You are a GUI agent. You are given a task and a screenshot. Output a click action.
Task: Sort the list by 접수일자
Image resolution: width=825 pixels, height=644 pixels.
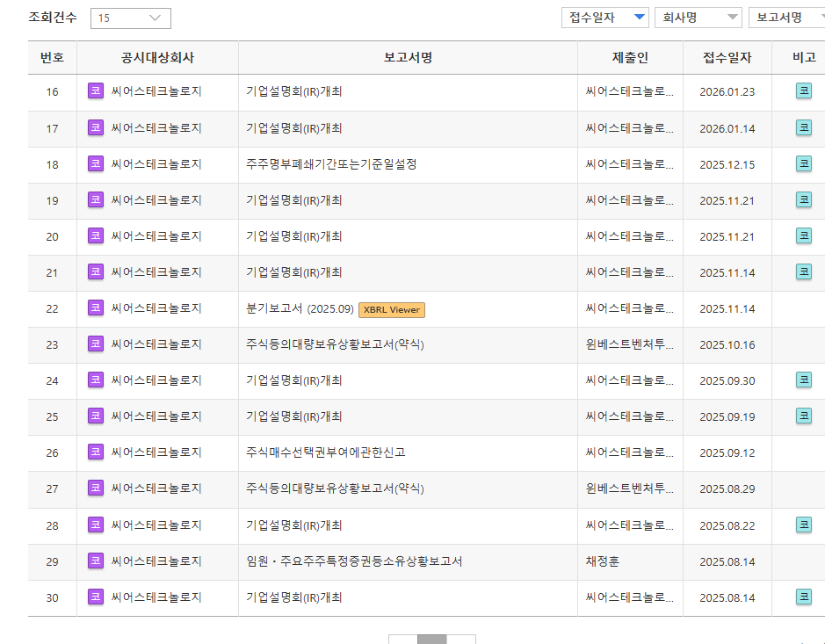click(x=604, y=18)
